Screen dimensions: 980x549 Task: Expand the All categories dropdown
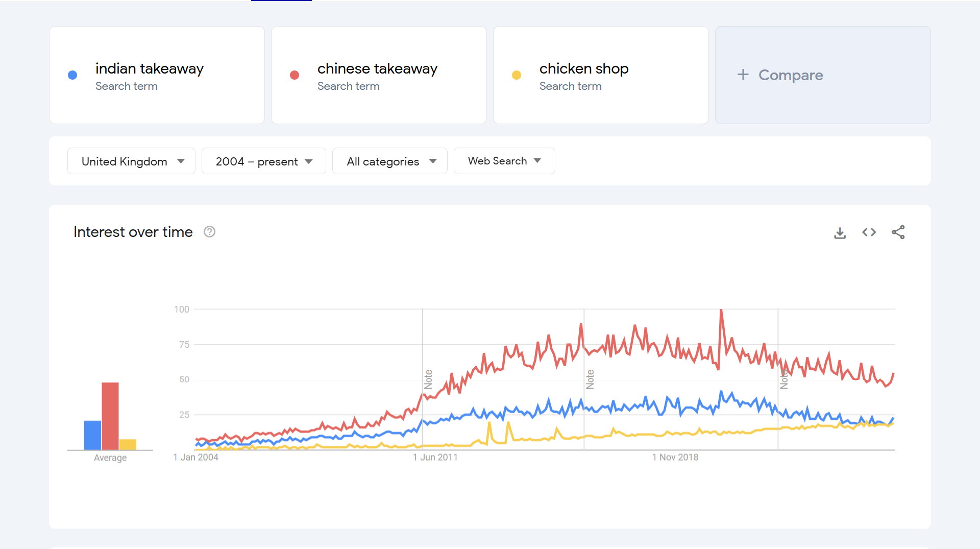click(x=389, y=161)
